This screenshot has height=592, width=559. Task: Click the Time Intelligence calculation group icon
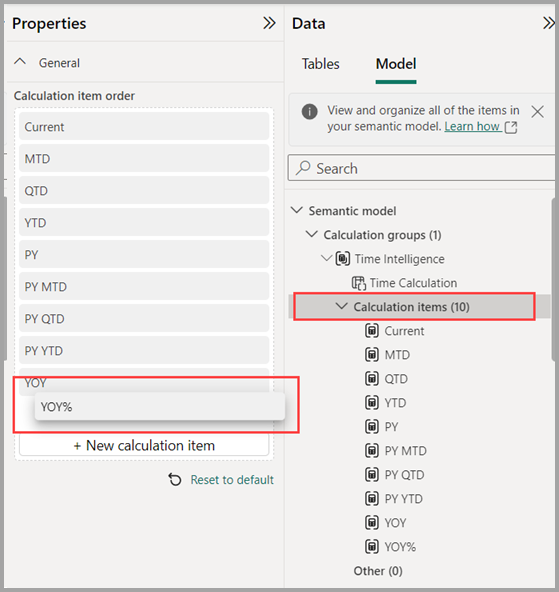343,259
